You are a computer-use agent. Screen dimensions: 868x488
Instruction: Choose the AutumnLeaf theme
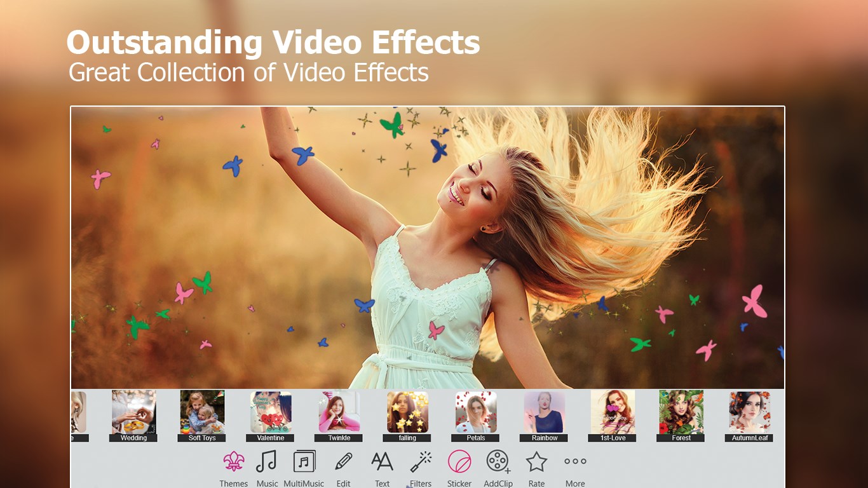(749, 413)
